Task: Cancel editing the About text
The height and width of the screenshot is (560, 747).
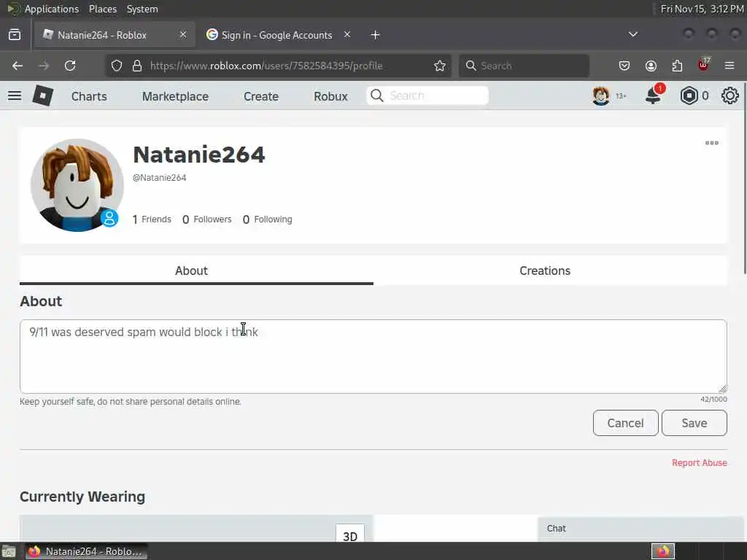Action: click(625, 423)
